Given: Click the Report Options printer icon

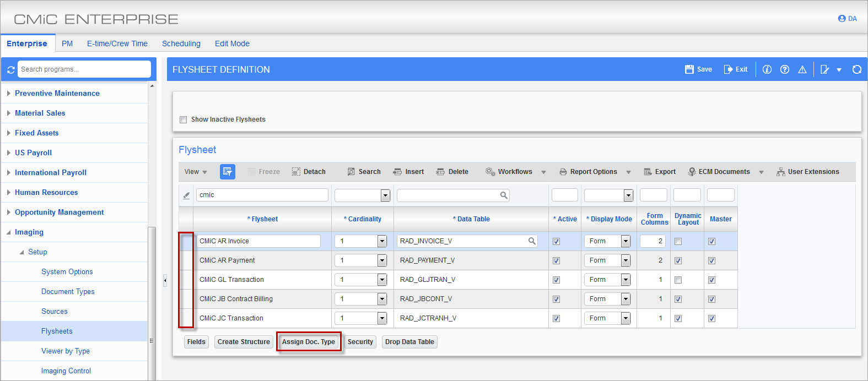Looking at the screenshot, I should [x=563, y=172].
